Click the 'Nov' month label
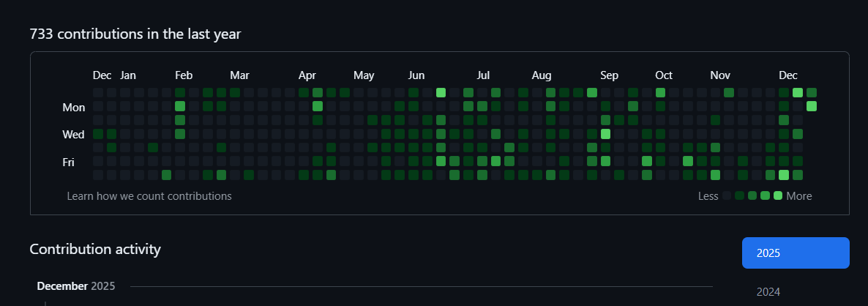 click(x=720, y=75)
